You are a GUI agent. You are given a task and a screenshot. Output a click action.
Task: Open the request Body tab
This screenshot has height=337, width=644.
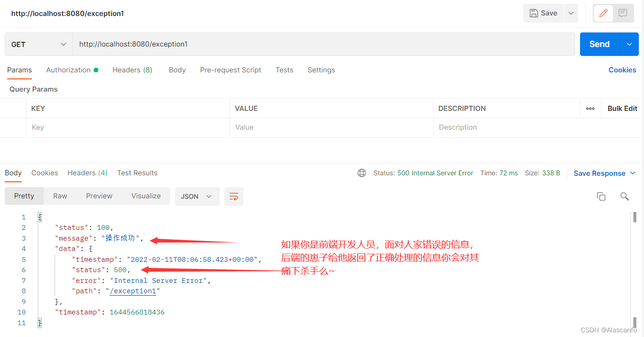[x=177, y=70]
